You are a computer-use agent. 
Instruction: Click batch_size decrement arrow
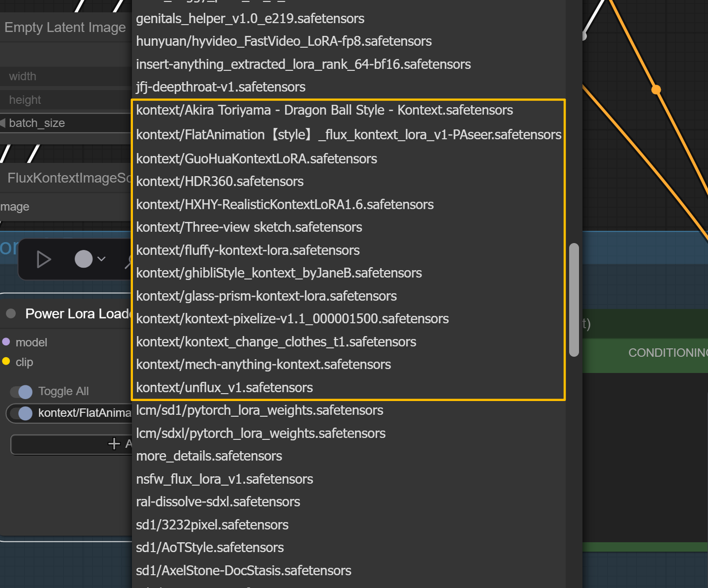pyautogui.click(x=3, y=123)
